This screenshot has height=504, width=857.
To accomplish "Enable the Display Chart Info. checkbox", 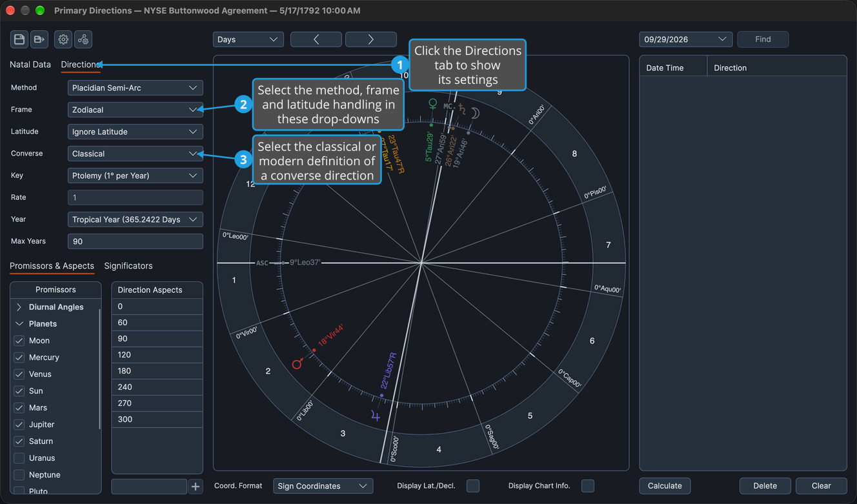I will coord(588,486).
